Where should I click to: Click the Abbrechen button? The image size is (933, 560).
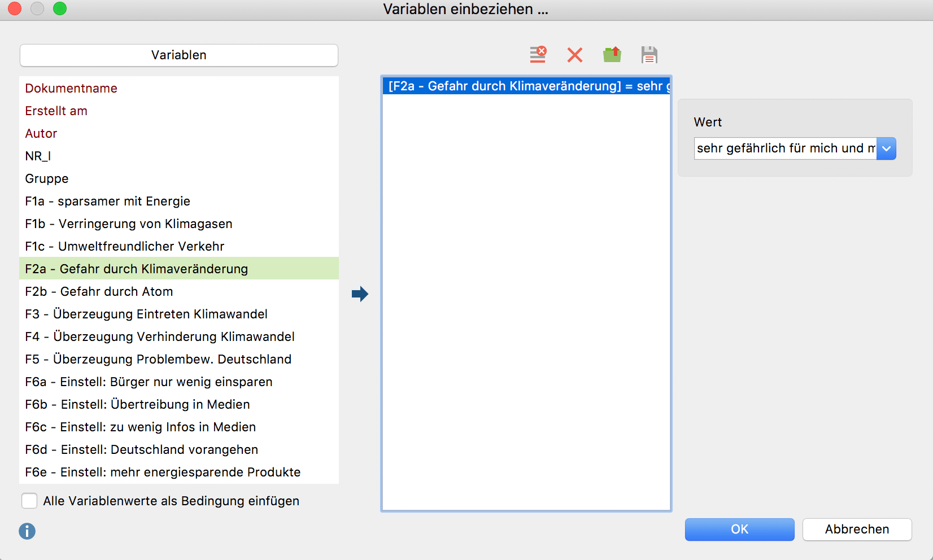pyautogui.click(x=857, y=530)
